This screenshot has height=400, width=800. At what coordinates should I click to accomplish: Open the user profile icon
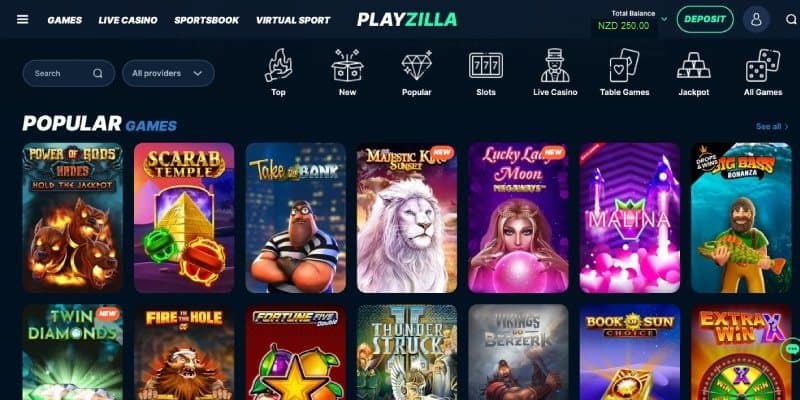coord(756,20)
